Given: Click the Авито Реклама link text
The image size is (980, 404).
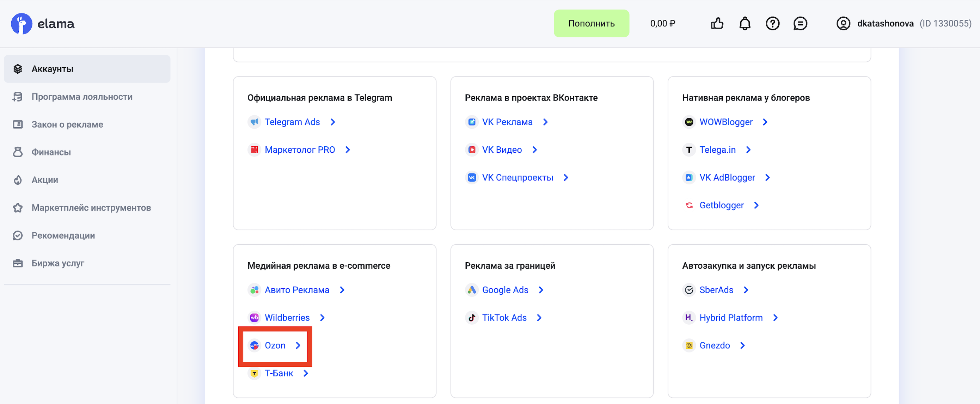Looking at the screenshot, I should click(x=297, y=290).
